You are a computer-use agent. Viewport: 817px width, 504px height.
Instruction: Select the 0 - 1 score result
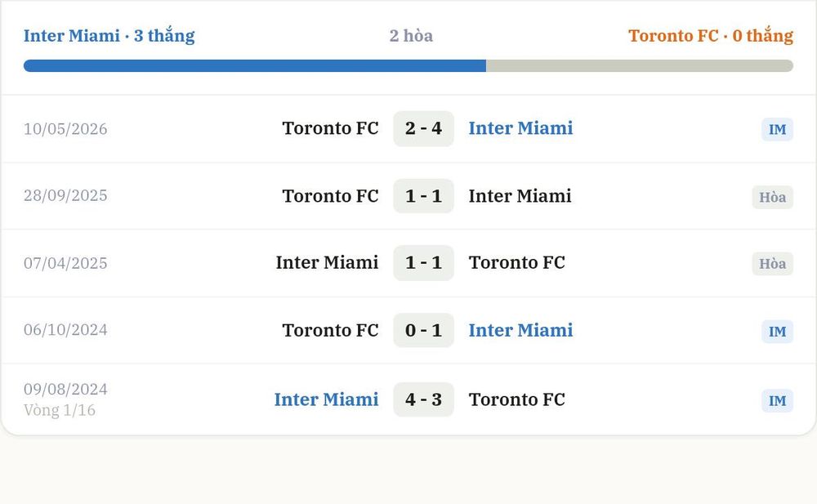(423, 331)
